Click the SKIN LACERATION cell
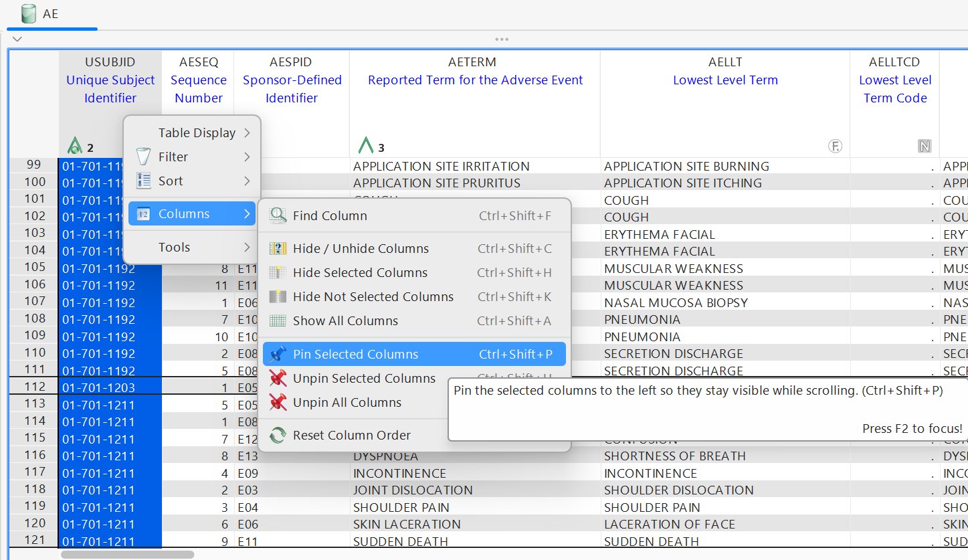Screen dimensions: 968x560 click(475, 524)
